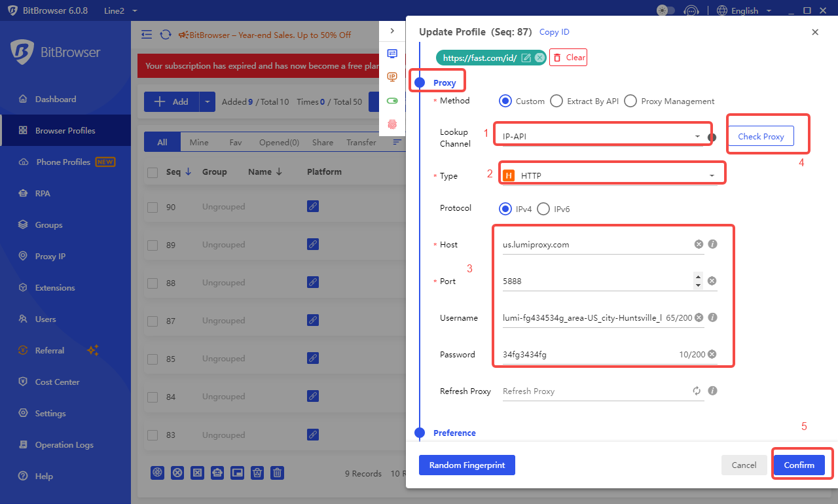
Task: Jump to proxy section via orange IP icon
Action: 392,77
